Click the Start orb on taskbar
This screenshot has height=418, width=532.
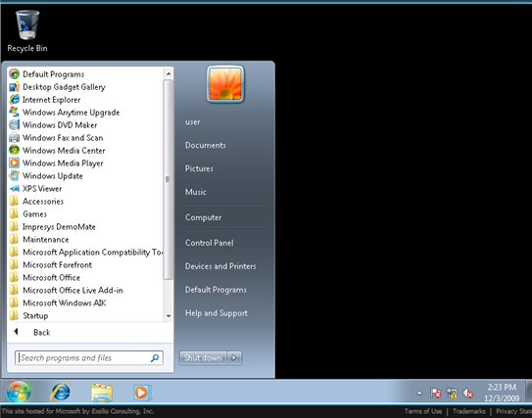tap(19, 393)
